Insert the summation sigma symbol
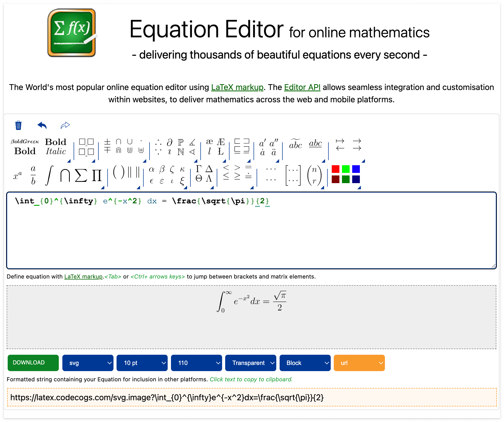The height and width of the screenshot is (422, 504). [81, 175]
